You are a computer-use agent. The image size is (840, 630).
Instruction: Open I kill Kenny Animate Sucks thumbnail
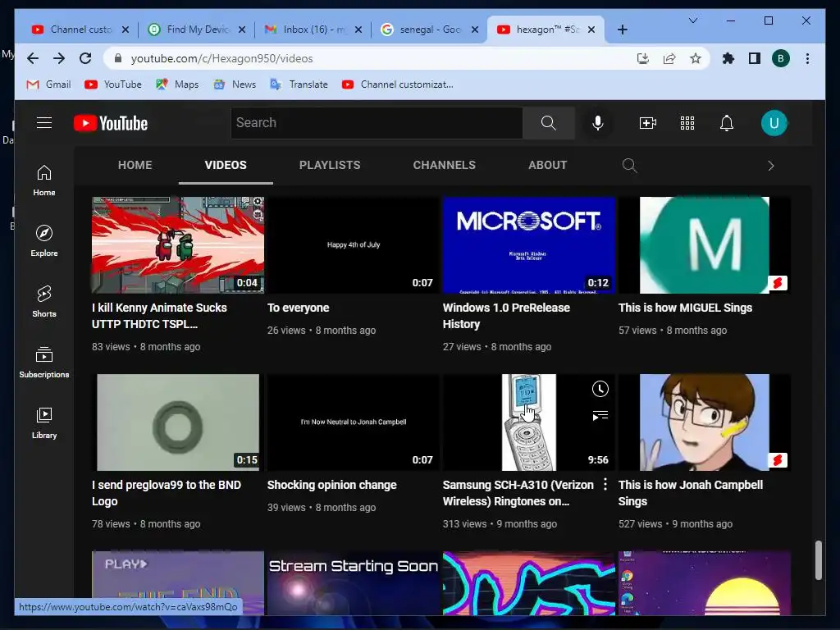click(178, 244)
